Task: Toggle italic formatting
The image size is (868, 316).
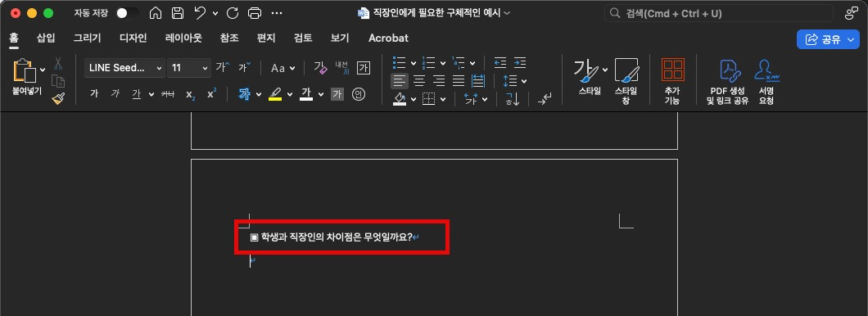Action: pyautogui.click(x=115, y=94)
